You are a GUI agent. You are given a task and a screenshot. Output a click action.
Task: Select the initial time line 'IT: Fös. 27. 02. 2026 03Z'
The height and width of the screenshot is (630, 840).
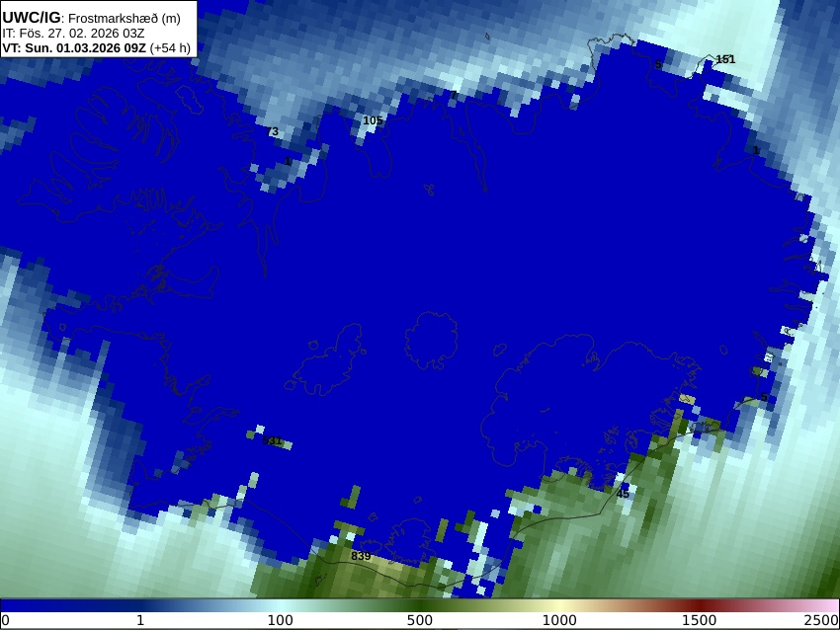73,34
